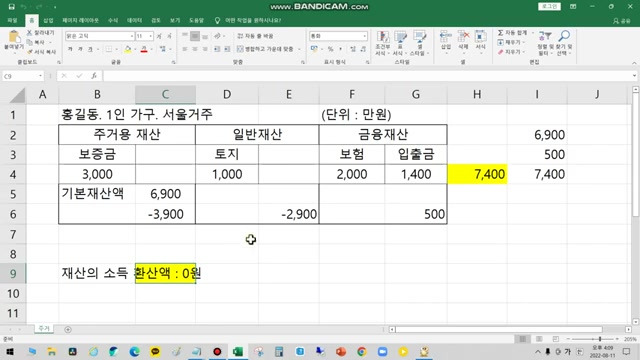The image size is (640, 360).
Task: Switch to the Page Layout (페이지 레이아웃) tab
Action: pyautogui.click(x=80, y=20)
